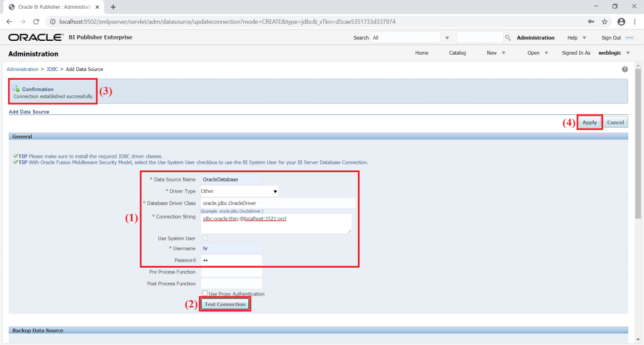
Task: Click the Test Connection button
Action: pos(225,304)
